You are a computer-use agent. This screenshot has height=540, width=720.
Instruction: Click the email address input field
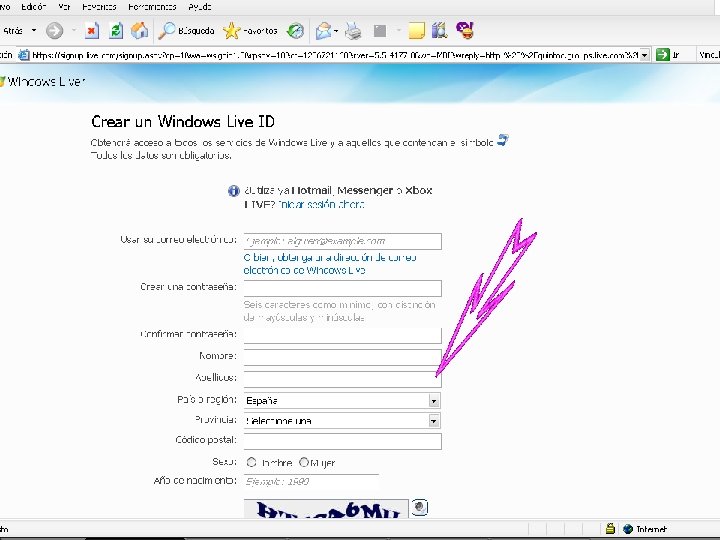(343, 241)
